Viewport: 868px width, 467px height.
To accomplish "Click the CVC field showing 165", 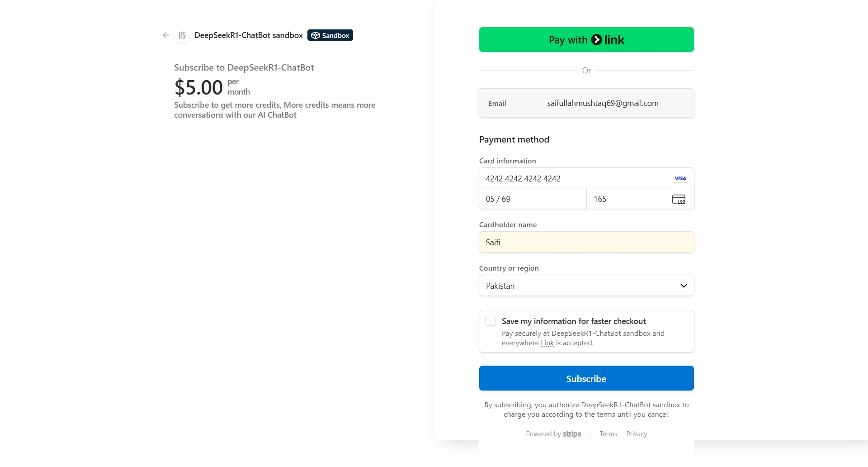I will [x=628, y=199].
